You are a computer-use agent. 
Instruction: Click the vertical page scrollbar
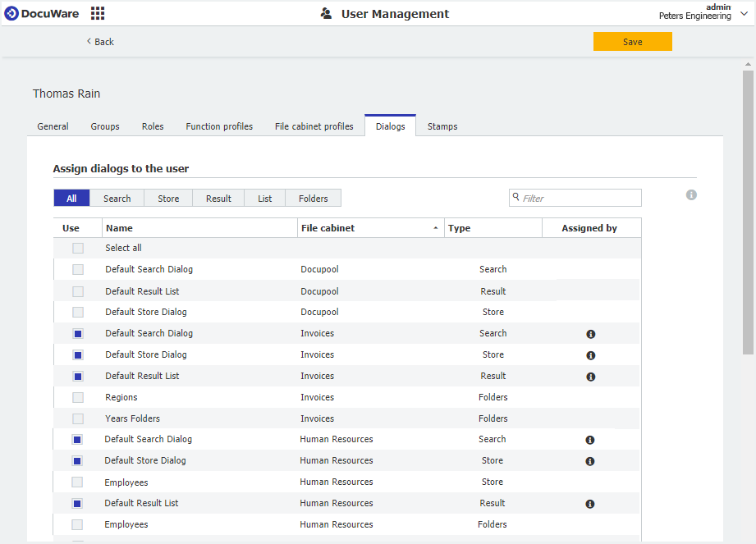(748, 213)
